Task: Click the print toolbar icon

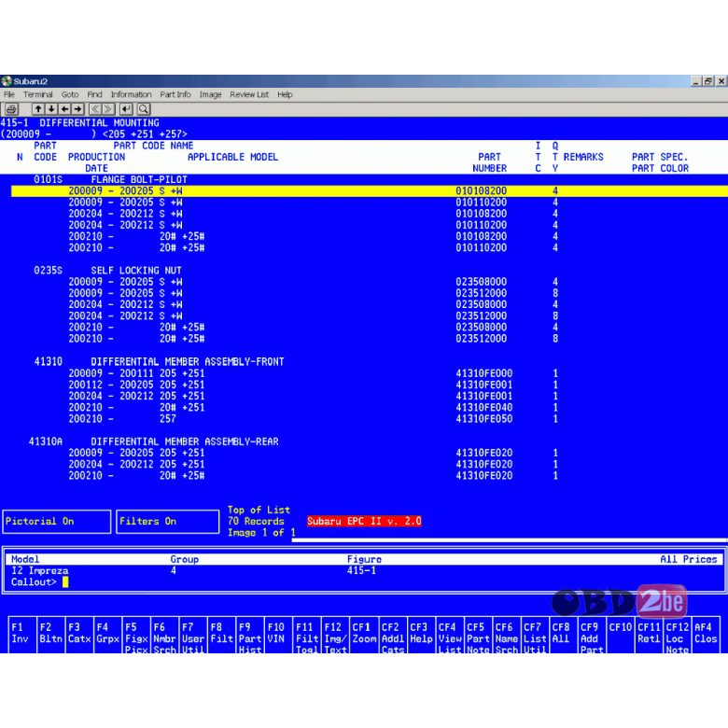Action: (x=11, y=109)
